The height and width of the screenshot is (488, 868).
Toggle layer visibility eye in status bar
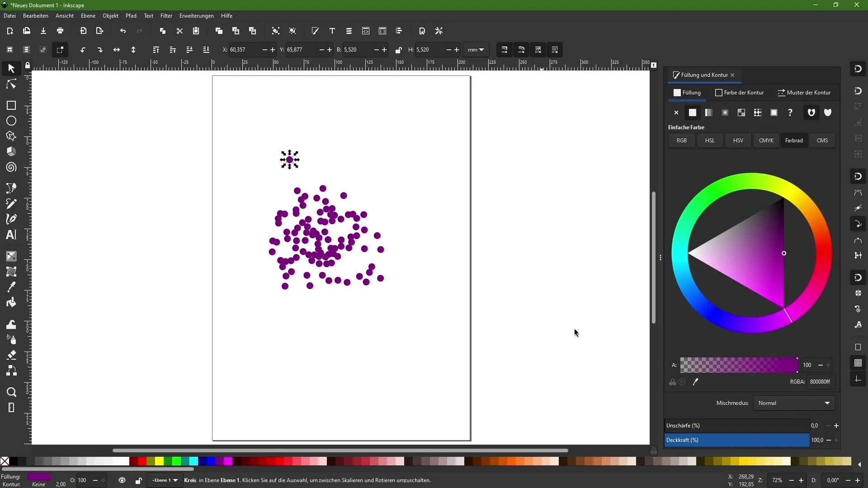point(122,480)
